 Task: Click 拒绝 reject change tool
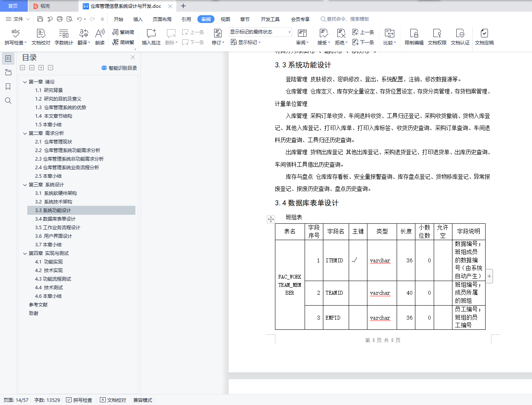tap(341, 37)
